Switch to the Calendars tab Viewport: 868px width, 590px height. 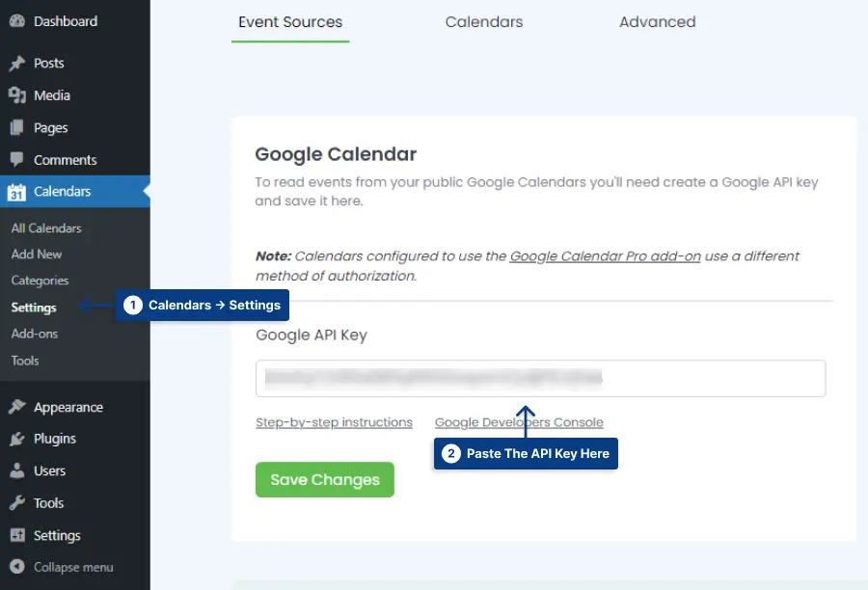coord(484,21)
